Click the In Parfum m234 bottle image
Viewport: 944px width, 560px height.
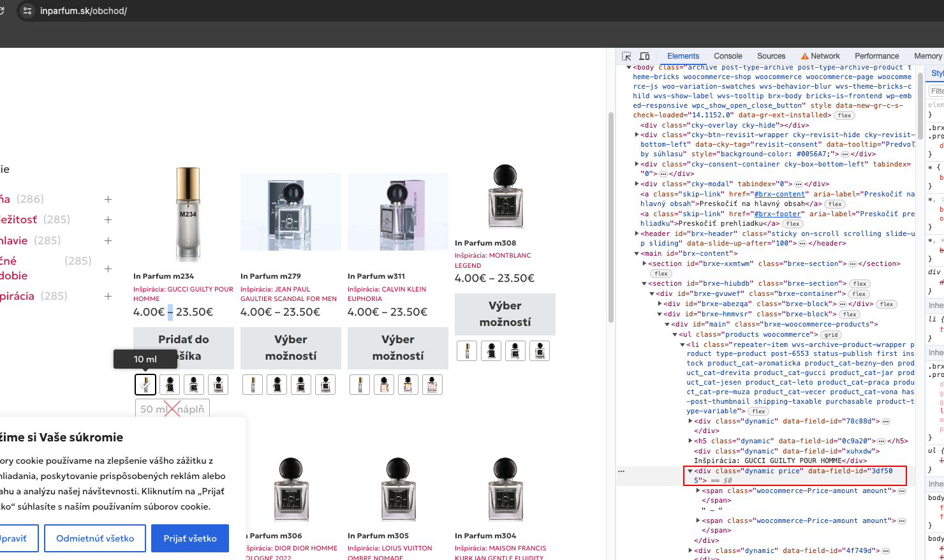pos(188,214)
